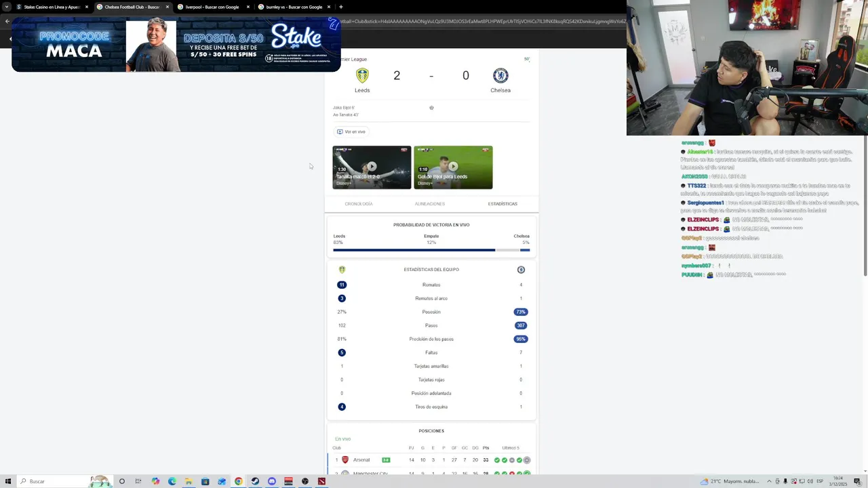
Task: Click the Posesión stat label
Action: coord(431,312)
